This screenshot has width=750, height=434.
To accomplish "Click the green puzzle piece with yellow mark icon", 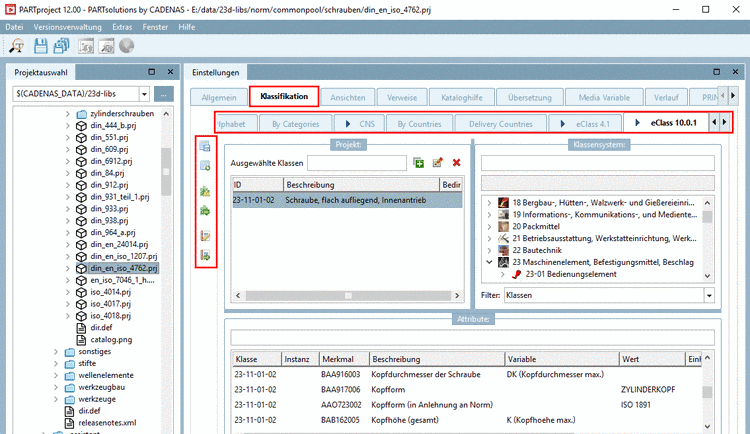I will pyautogui.click(x=205, y=191).
